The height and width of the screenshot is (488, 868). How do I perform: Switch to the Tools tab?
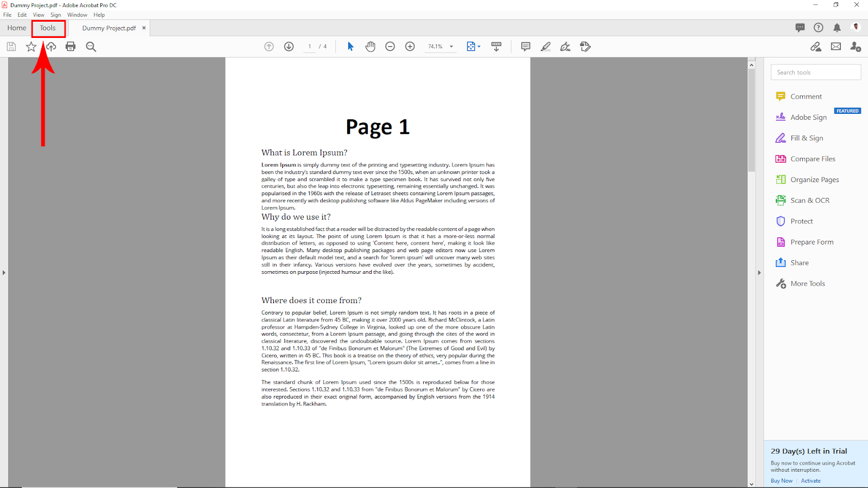tap(48, 28)
